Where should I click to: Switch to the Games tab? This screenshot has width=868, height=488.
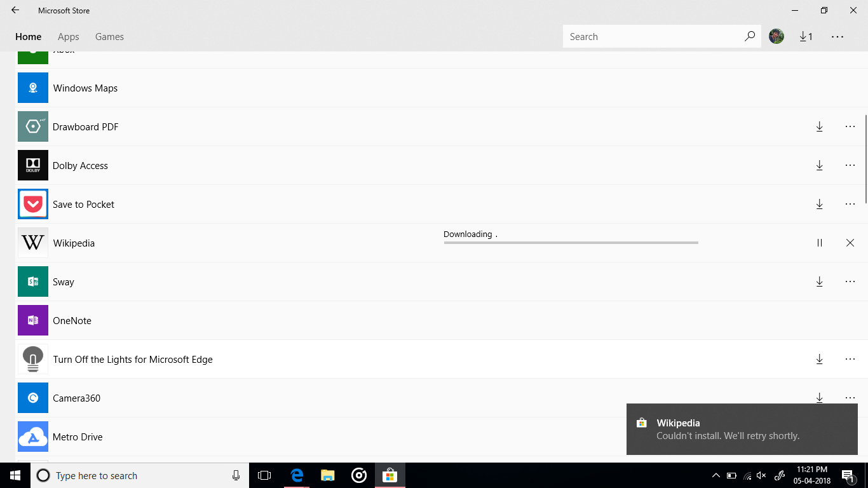(x=109, y=37)
